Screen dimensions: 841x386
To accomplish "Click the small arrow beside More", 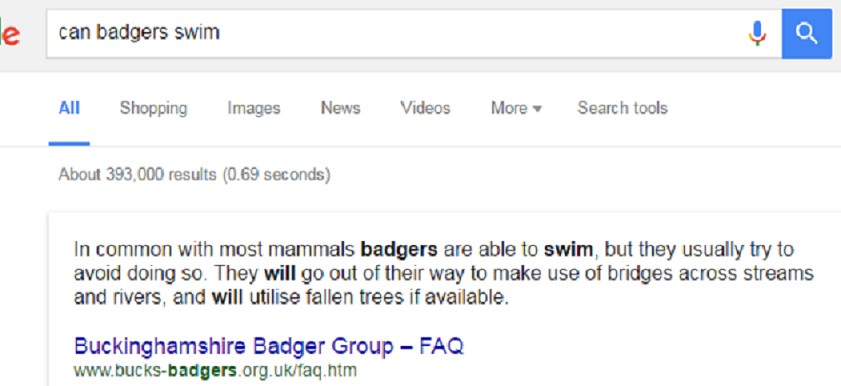I will click(537, 109).
